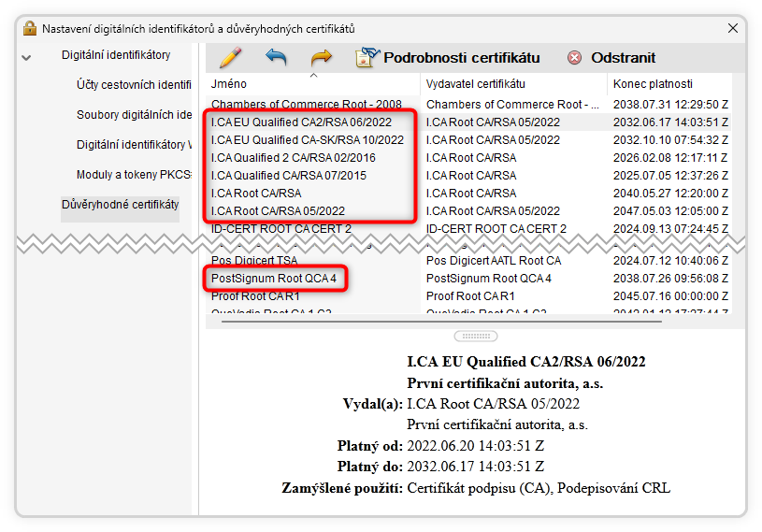Sort by Jméno column header
Screen dimensions: 762x532
[x=228, y=84]
